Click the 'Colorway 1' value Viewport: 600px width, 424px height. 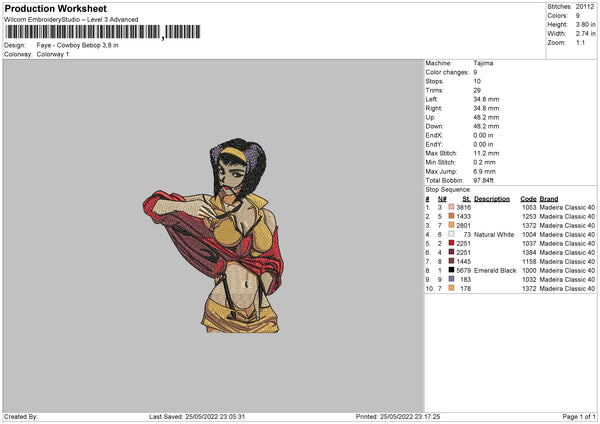(x=53, y=54)
